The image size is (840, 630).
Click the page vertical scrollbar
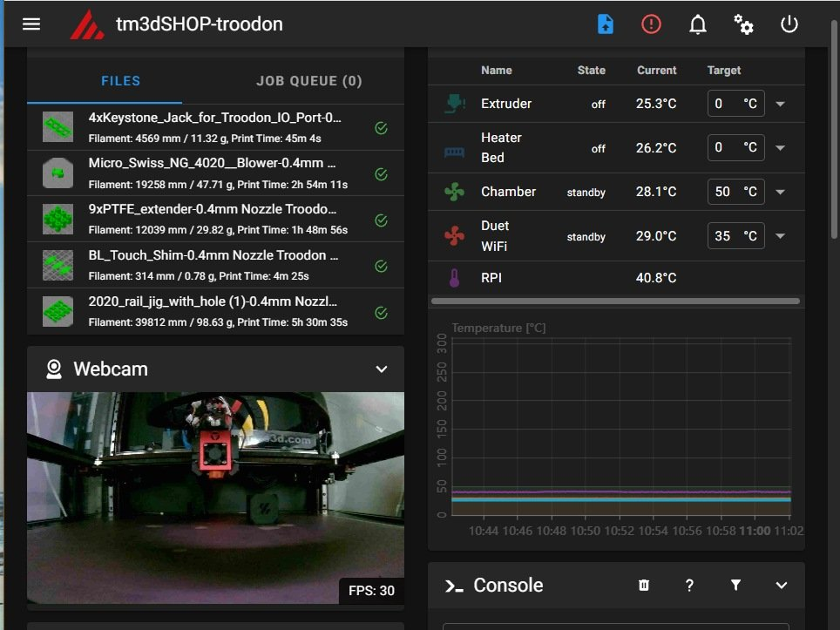835,129
